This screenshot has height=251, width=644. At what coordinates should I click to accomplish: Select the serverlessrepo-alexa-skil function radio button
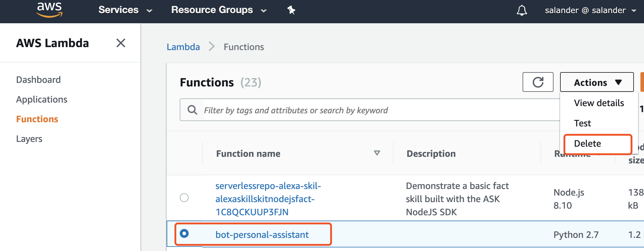(184, 198)
